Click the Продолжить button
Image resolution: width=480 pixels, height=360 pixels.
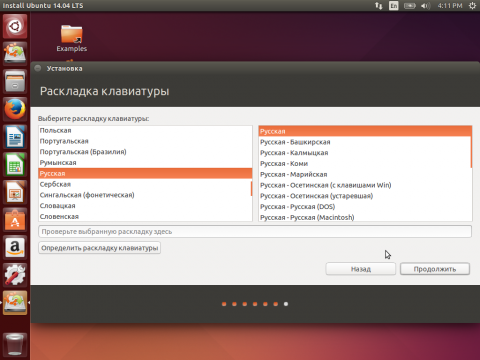pos(435,269)
